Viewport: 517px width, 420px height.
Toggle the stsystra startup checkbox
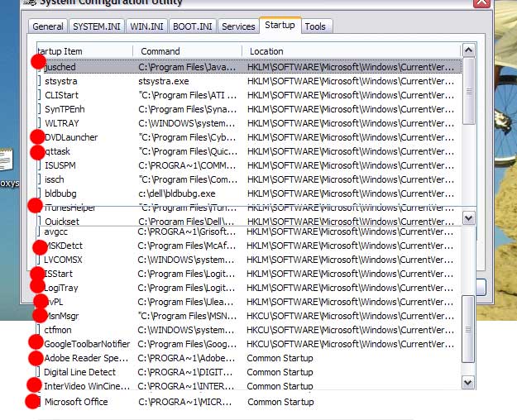tap(39, 81)
